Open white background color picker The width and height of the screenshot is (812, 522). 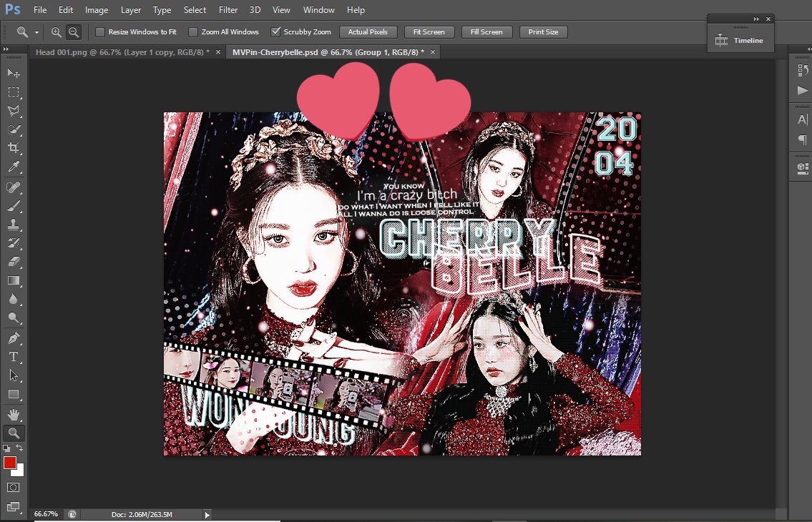20,471
